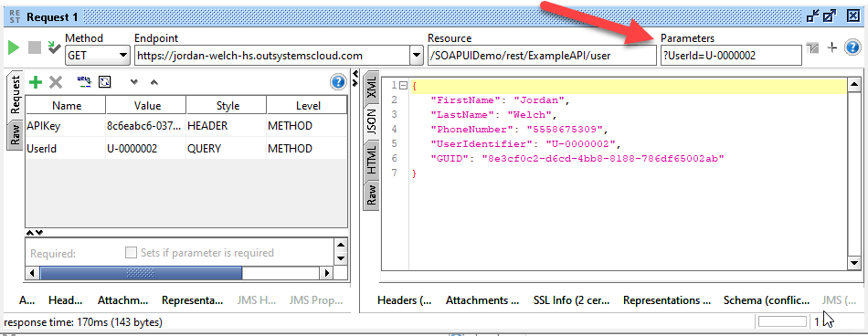Click the reload parameter values icon
This screenshot has width=868, height=336.
(x=105, y=82)
